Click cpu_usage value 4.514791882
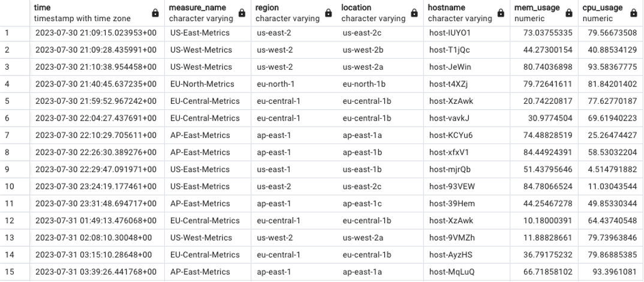The height and width of the screenshot is (282, 644). tap(611, 169)
